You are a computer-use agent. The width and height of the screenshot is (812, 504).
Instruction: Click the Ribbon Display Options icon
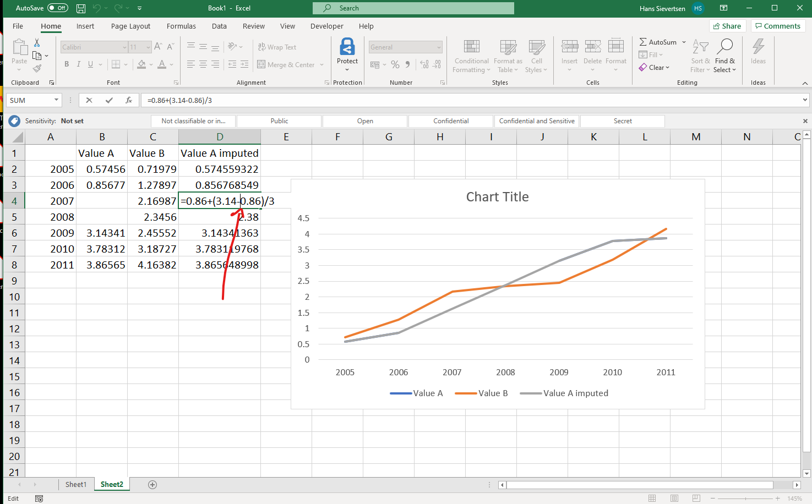tap(724, 8)
